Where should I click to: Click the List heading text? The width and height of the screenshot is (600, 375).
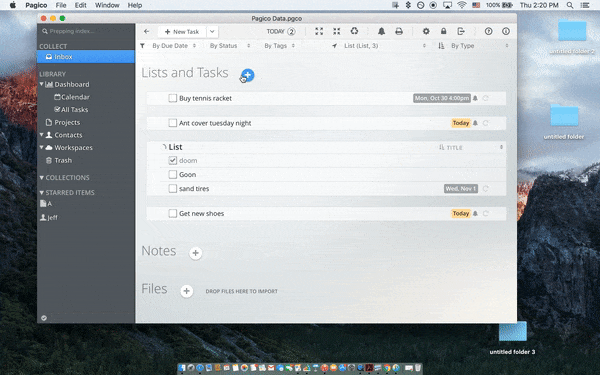175,147
